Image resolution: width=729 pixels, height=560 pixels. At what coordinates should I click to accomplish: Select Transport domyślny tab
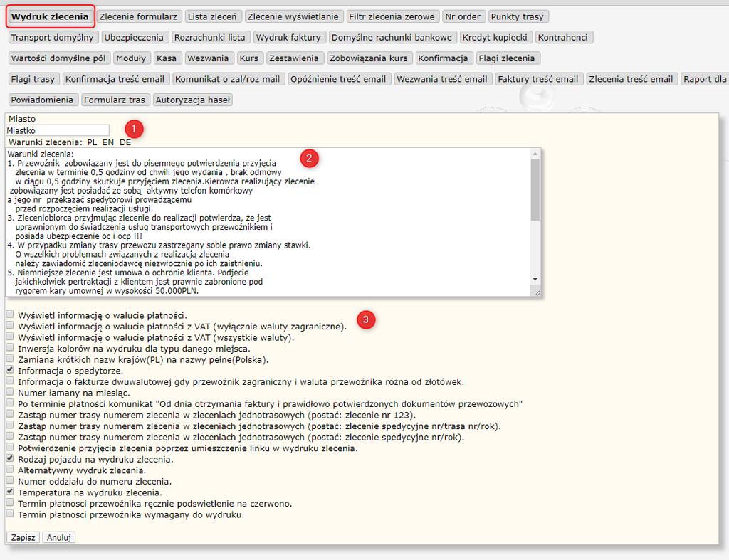(52, 37)
